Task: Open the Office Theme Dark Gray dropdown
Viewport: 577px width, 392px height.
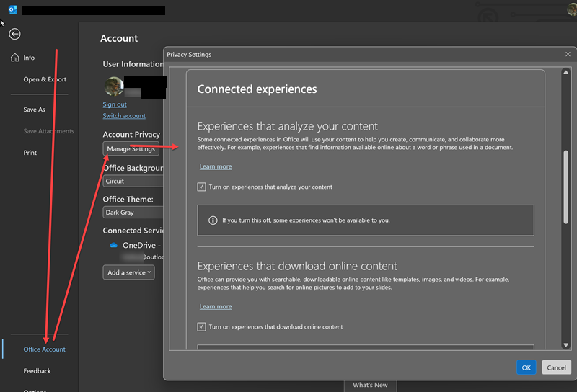Action: click(133, 213)
